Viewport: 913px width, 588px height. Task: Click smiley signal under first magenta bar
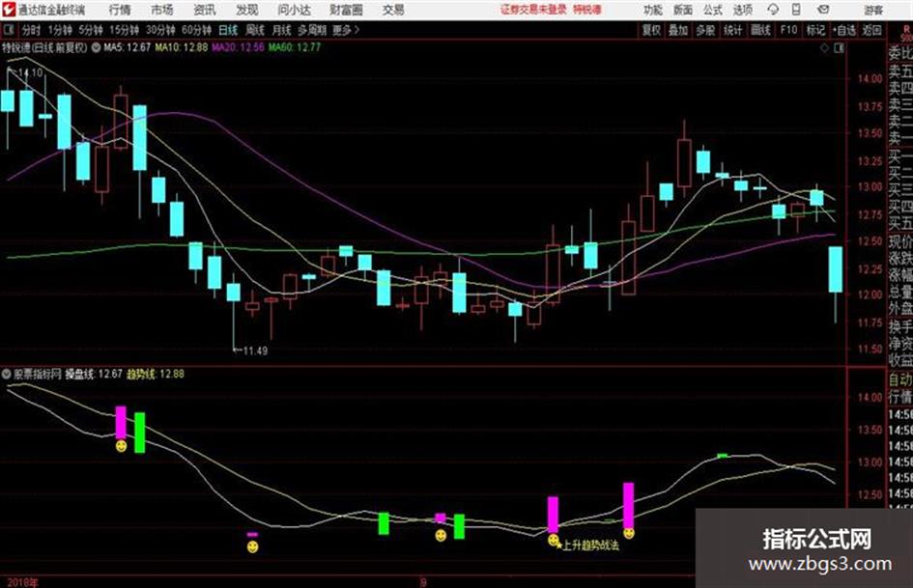tap(121, 446)
